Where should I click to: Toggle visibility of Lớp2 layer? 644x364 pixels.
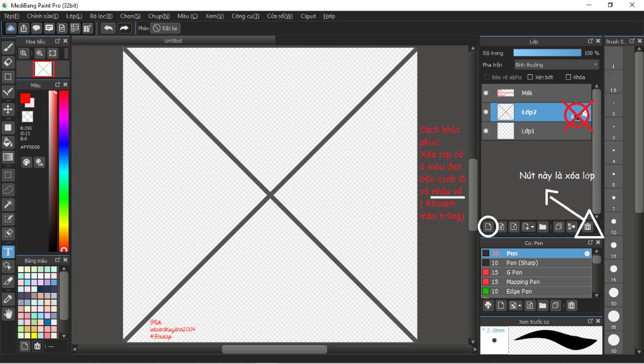click(486, 112)
